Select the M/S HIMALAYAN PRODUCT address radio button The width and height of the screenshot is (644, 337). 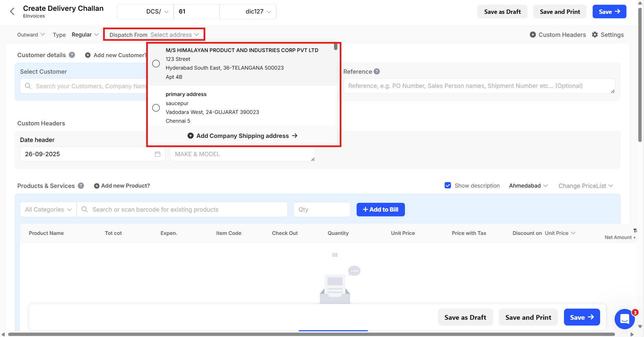(156, 64)
